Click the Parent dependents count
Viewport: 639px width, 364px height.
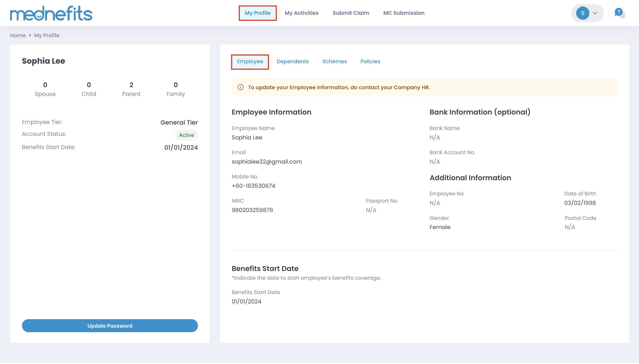[131, 89]
